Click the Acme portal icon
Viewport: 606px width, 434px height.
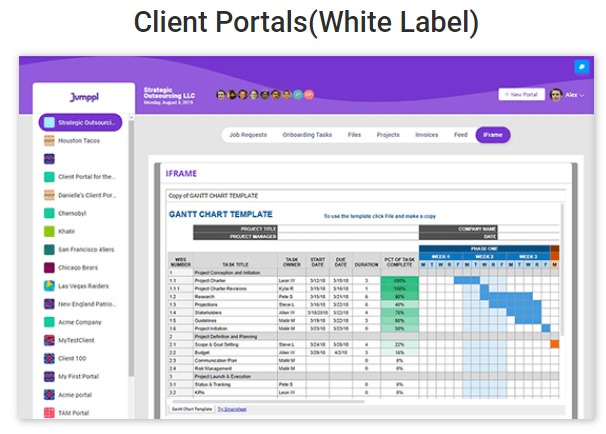point(49,395)
